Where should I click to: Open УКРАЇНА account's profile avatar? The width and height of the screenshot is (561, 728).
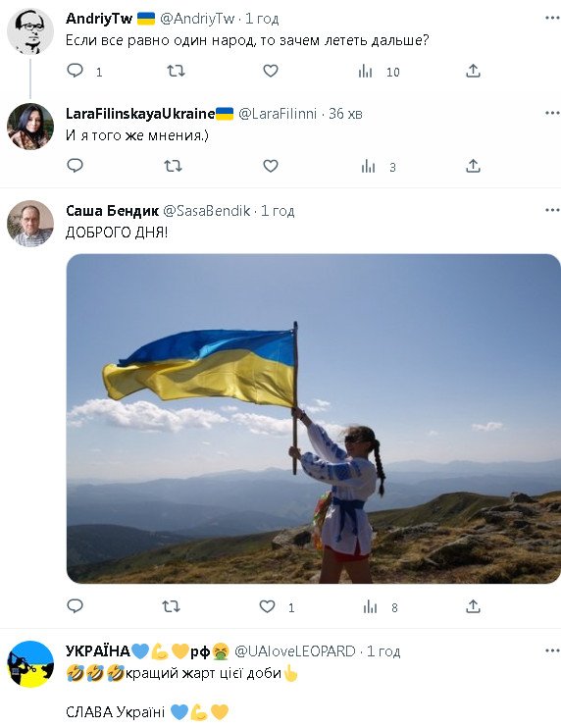30,664
